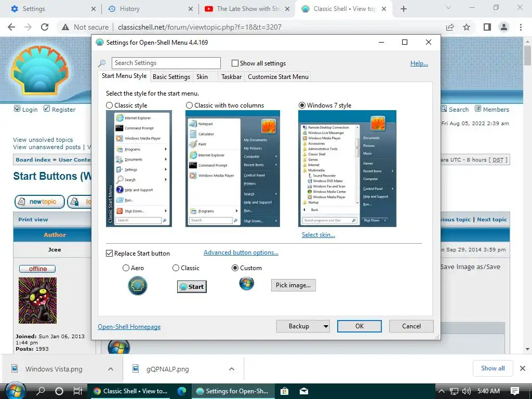Click the Aero start button shell image
The image size is (532, 399).
[137, 286]
